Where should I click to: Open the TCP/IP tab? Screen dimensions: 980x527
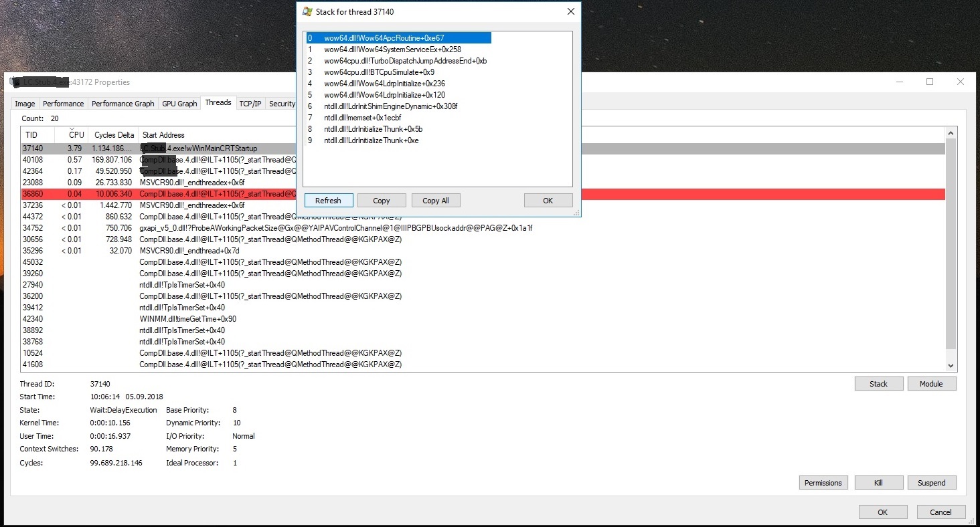pyautogui.click(x=250, y=104)
